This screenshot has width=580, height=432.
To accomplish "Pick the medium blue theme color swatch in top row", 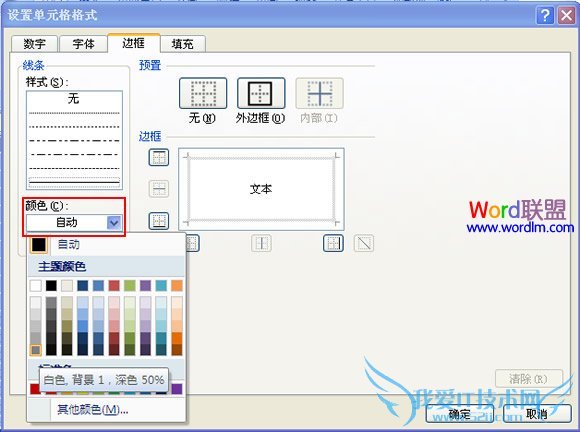I will coord(98,286).
